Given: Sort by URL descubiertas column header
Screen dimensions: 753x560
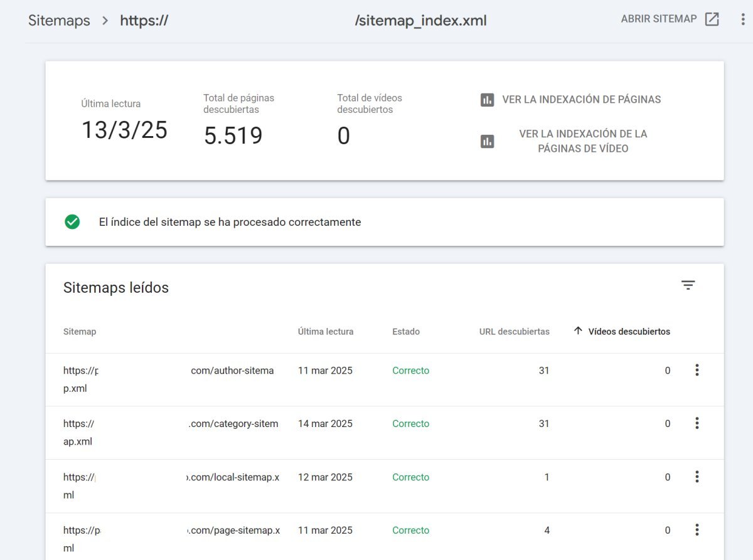Looking at the screenshot, I should pyautogui.click(x=515, y=332).
